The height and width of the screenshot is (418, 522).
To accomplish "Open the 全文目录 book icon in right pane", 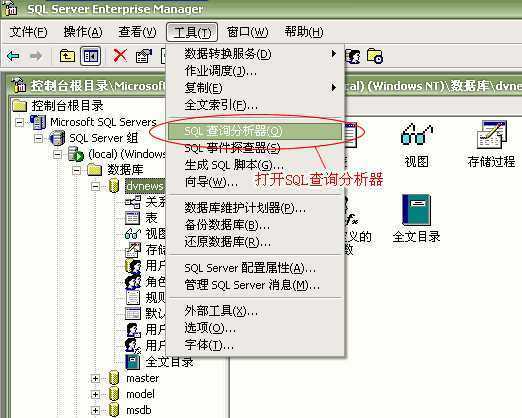I will pos(416,210).
